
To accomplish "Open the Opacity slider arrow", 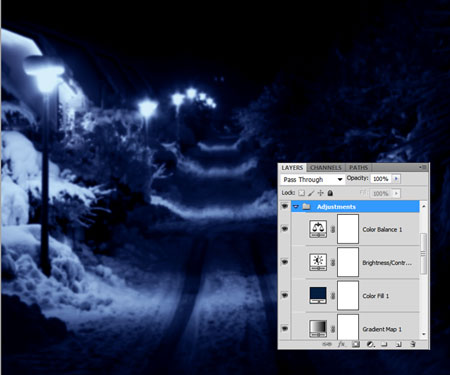I will coord(396,179).
